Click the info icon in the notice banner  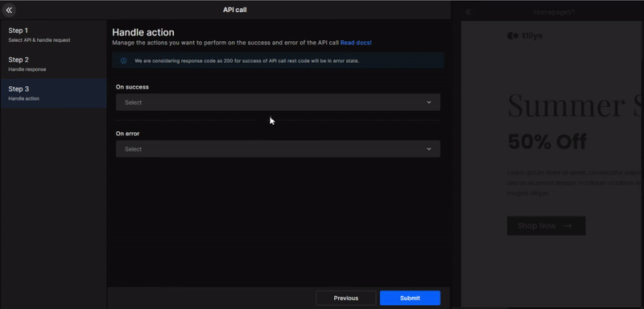(123, 60)
